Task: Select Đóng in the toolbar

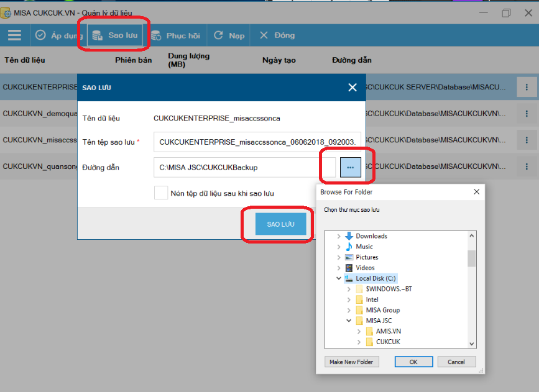Action: [x=277, y=35]
